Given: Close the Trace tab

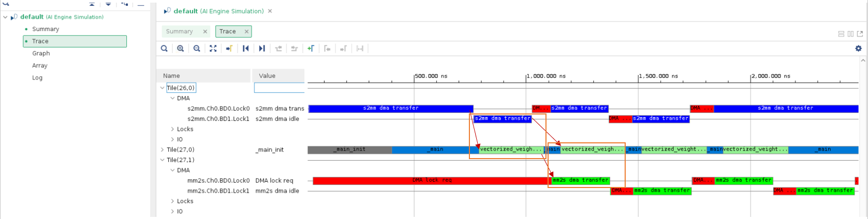Looking at the screenshot, I should point(247,32).
